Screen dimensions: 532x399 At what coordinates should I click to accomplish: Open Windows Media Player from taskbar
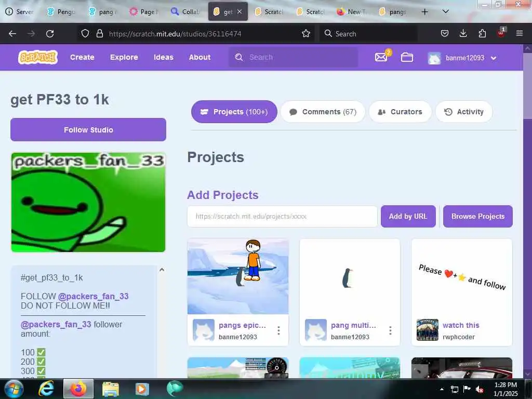[142, 389]
